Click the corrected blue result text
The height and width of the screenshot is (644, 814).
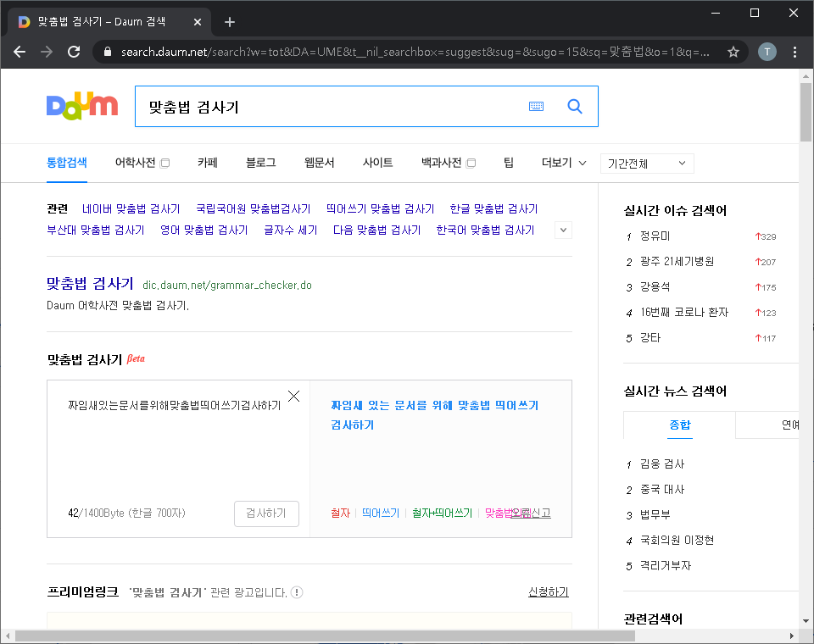[434, 415]
